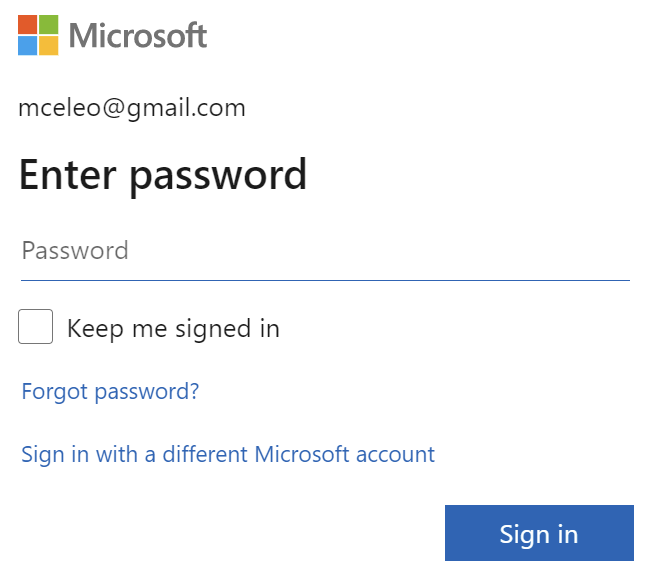Click the Enter password heading
The image size is (652, 574).
coord(163,176)
